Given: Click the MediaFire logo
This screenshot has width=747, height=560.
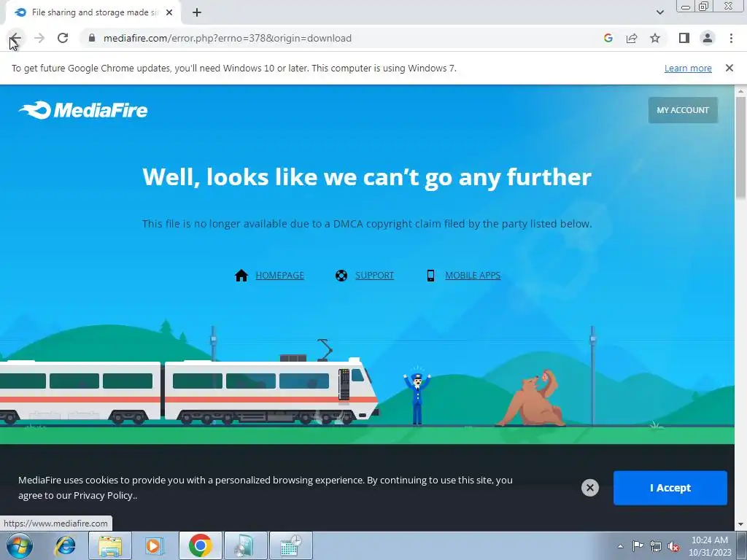Looking at the screenshot, I should pyautogui.click(x=83, y=110).
